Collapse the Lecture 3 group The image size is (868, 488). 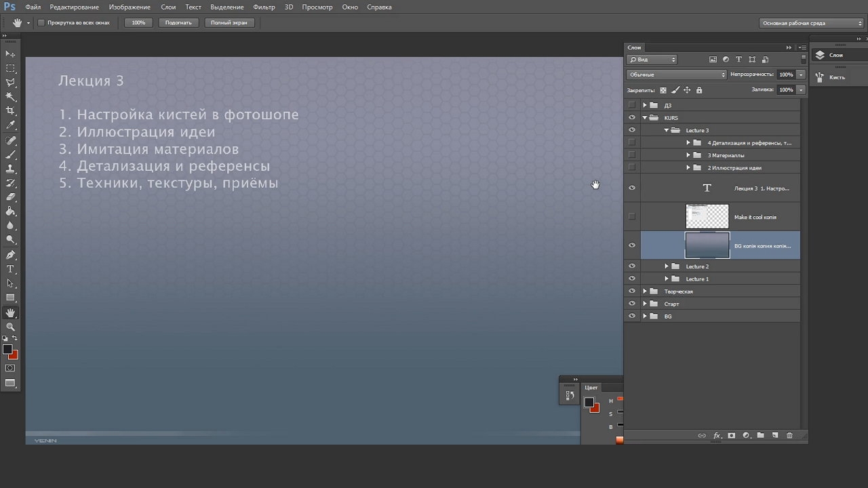pos(667,130)
